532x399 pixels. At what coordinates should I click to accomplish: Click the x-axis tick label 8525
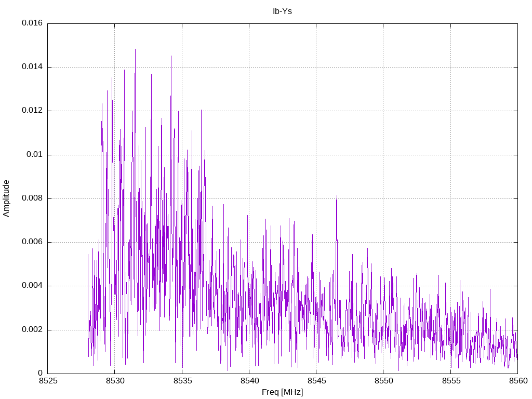point(47,381)
